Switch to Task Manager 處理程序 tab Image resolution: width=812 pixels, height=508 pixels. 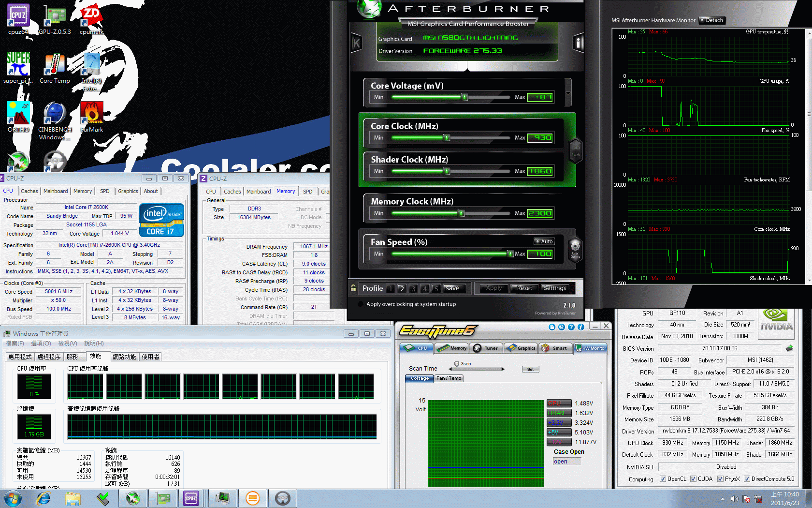[49, 357]
